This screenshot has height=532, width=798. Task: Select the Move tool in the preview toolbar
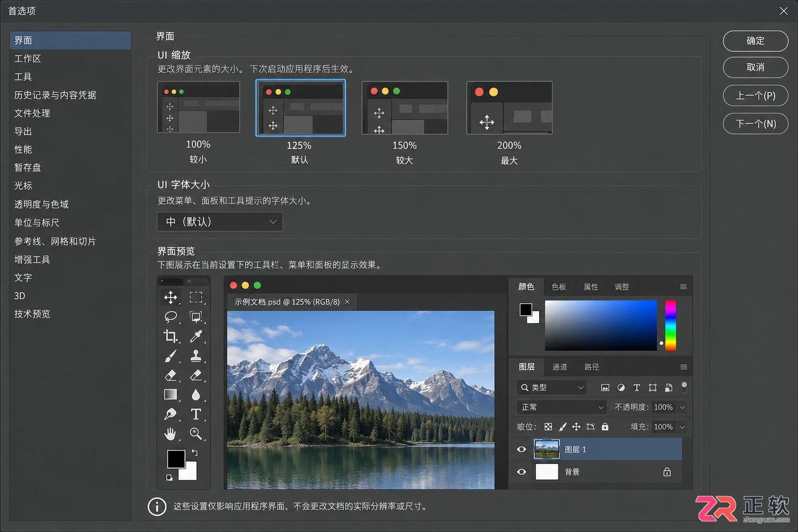tap(171, 298)
